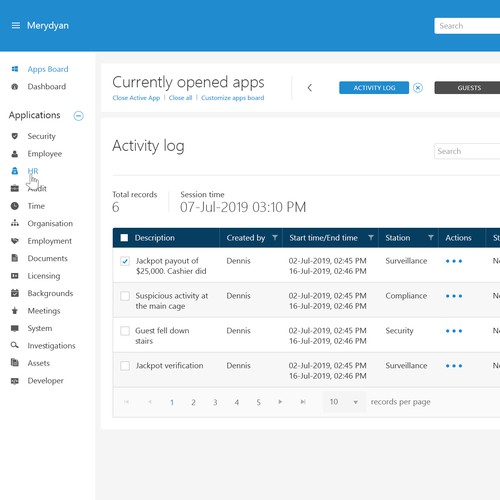
Task: Click the Organisation hierarchy icon
Action: 15,223
